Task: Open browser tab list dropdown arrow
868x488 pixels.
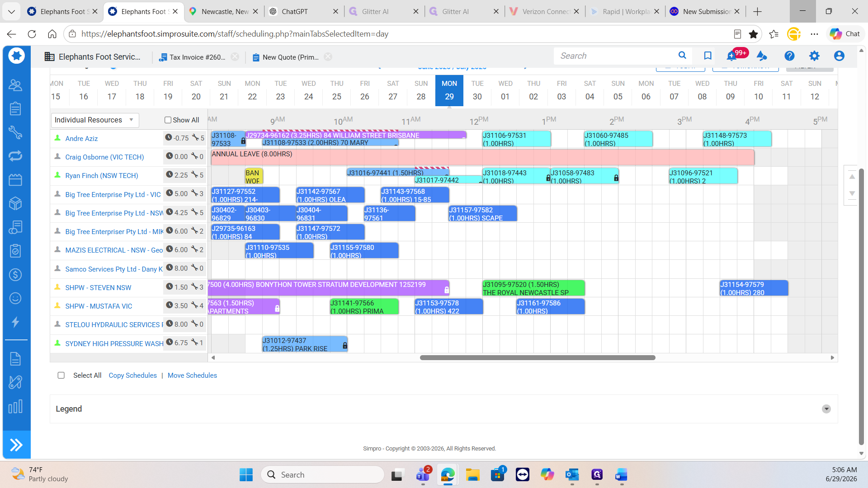Action: tap(12, 11)
